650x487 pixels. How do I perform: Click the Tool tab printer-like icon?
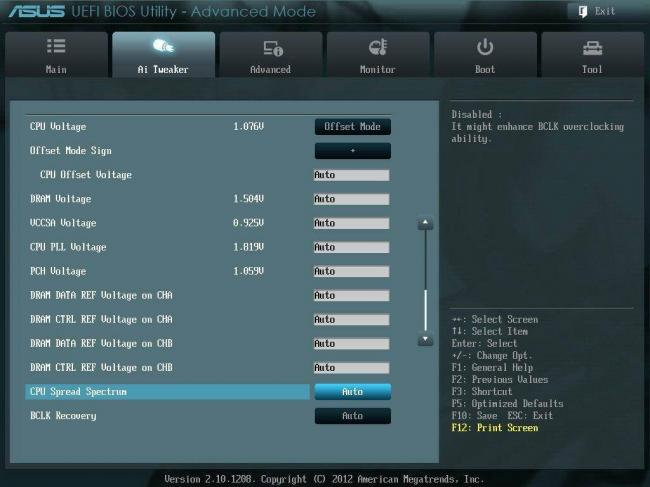pos(592,48)
